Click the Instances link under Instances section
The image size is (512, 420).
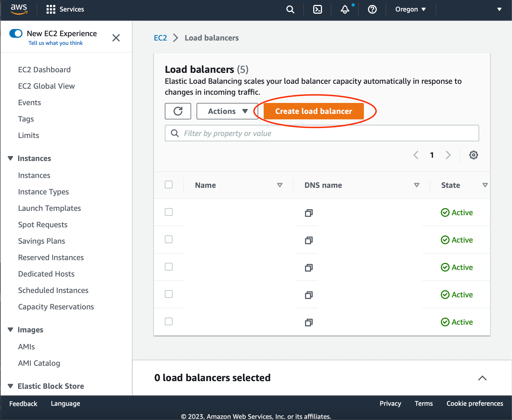[x=34, y=175]
